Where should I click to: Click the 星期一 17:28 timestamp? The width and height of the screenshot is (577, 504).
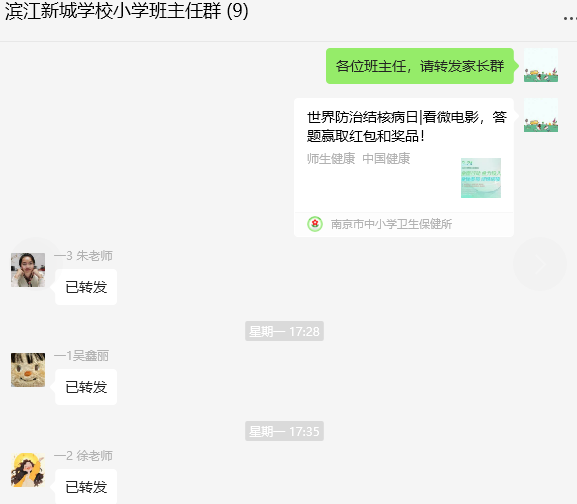[x=284, y=331]
